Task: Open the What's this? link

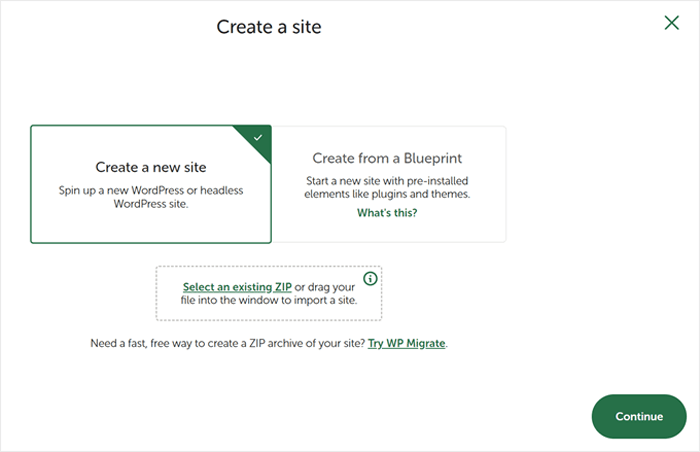Action: click(x=387, y=213)
